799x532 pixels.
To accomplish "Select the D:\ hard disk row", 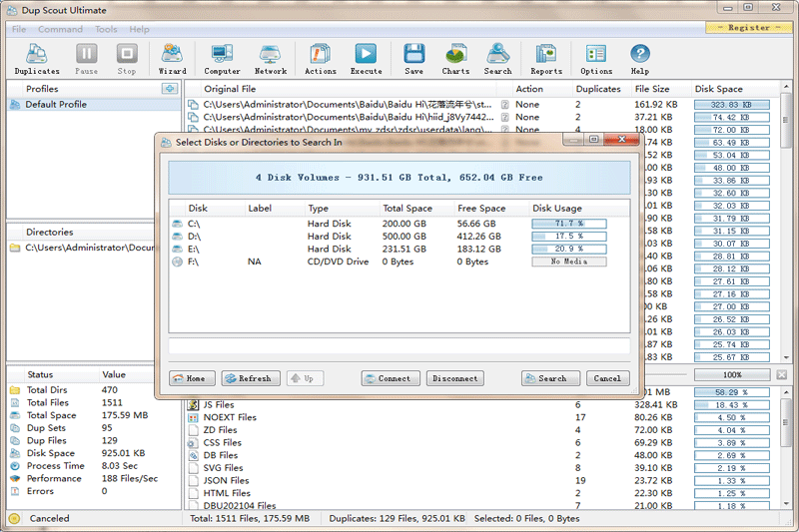I will tap(399, 237).
